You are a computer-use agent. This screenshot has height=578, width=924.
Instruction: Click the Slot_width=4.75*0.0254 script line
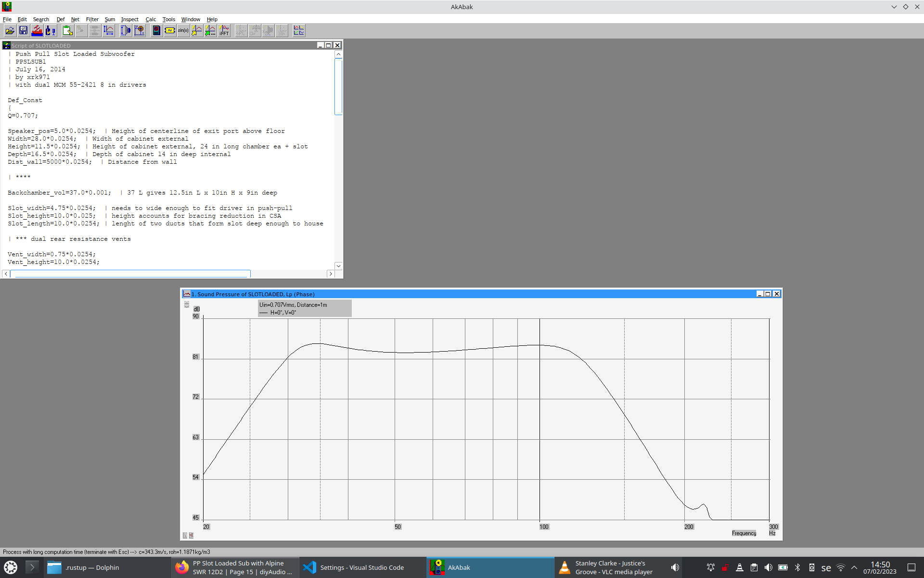[x=150, y=208]
